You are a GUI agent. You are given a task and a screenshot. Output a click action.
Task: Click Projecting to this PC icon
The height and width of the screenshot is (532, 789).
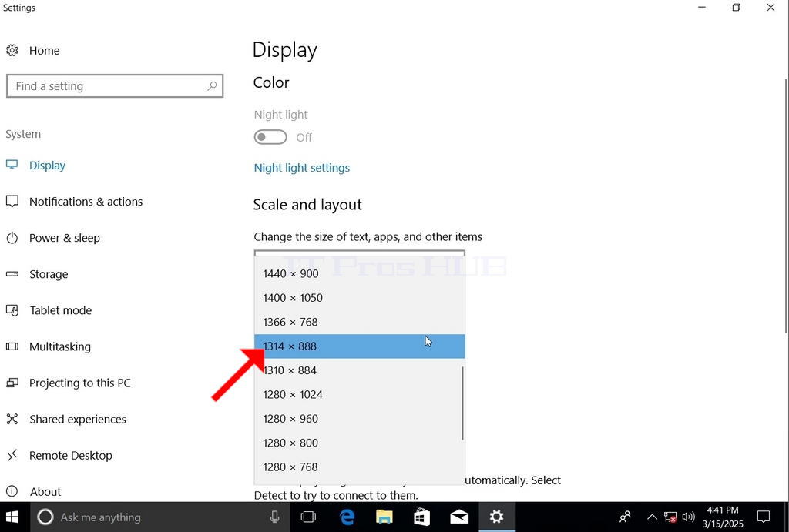(12, 383)
